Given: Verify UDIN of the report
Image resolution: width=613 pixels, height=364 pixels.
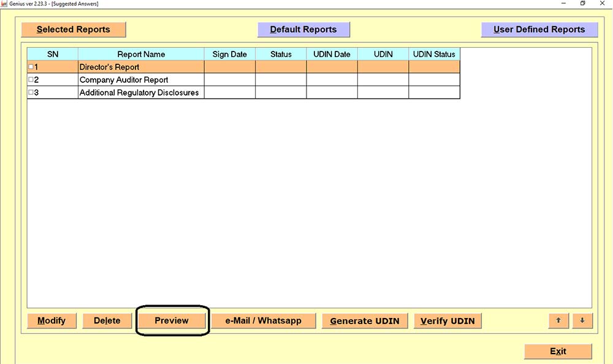Looking at the screenshot, I should [x=447, y=320].
